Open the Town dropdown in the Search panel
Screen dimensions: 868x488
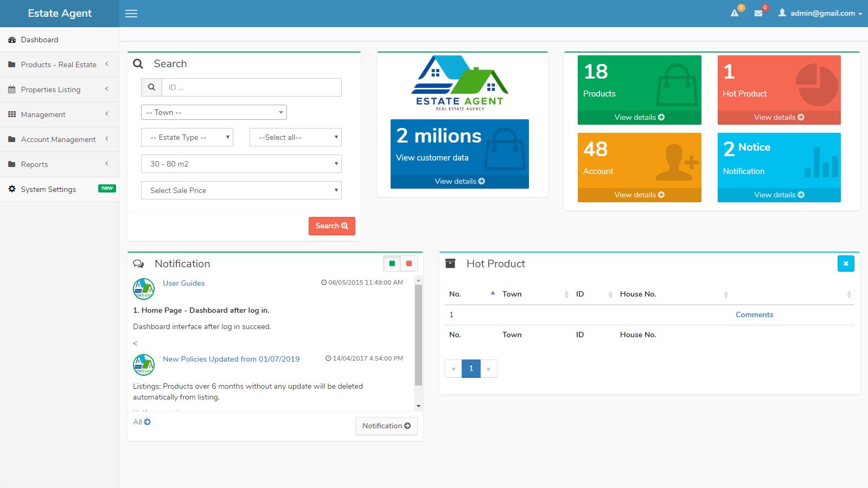click(214, 112)
